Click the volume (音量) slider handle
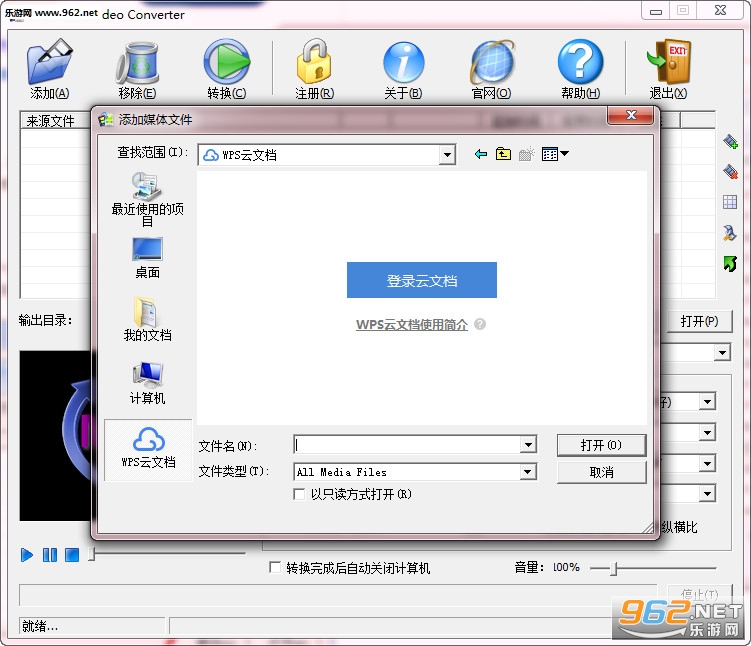Screen dimensions: 751x646 [614, 568]
